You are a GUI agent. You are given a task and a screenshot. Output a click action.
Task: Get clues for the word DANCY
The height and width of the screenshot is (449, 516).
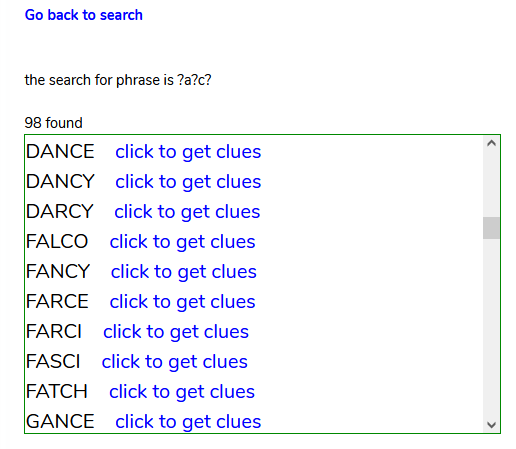click(188, 182)
